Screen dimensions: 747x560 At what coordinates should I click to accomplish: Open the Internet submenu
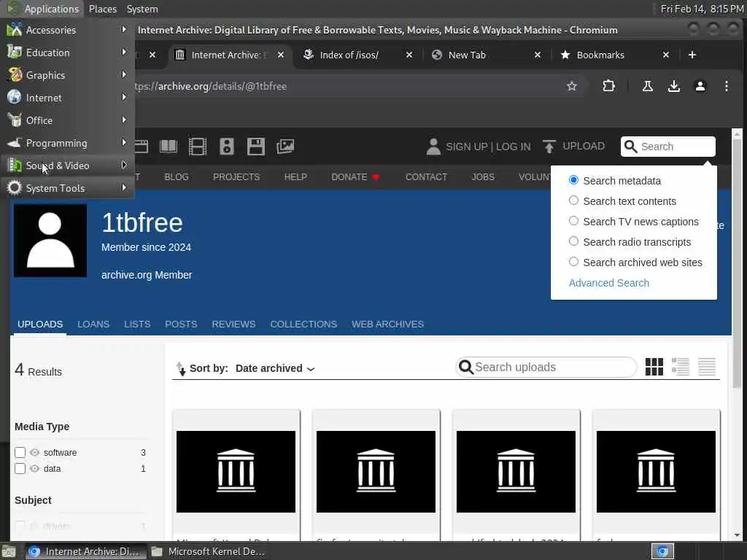point(67,98)
